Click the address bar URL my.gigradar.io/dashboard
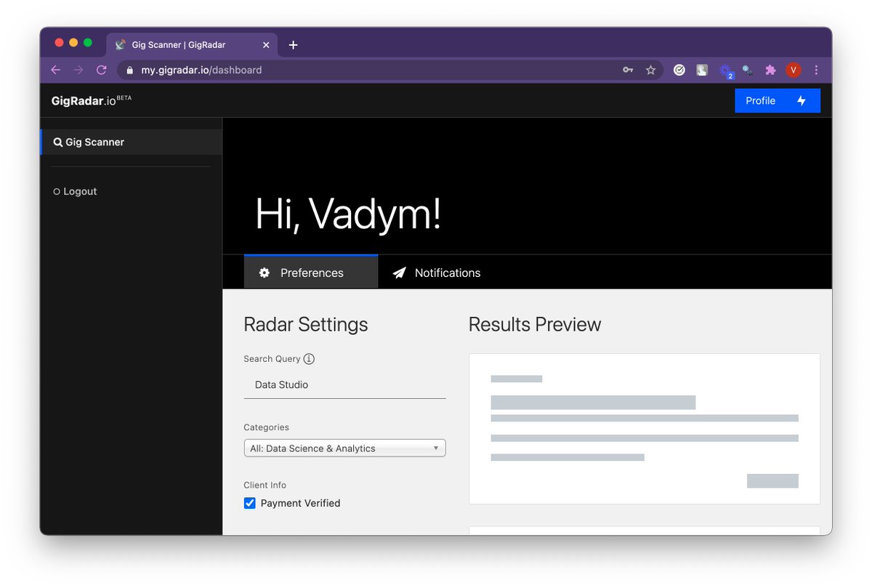The image size is (872, 588). coord(201,71)
